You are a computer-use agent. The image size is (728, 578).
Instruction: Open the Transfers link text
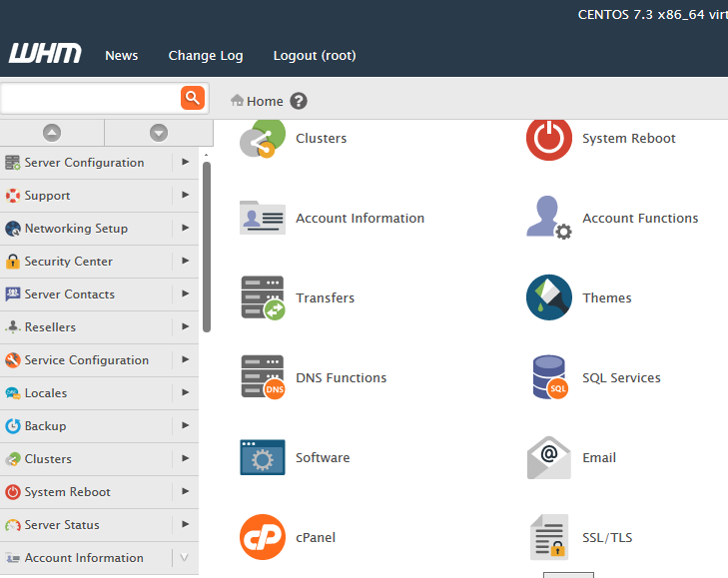tap(325, 297)
